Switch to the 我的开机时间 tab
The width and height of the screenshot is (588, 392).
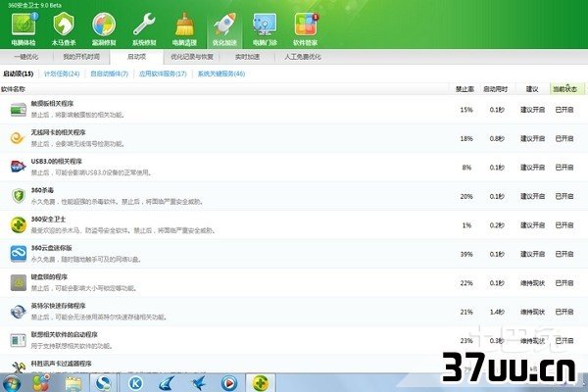(x=81, y=57)
